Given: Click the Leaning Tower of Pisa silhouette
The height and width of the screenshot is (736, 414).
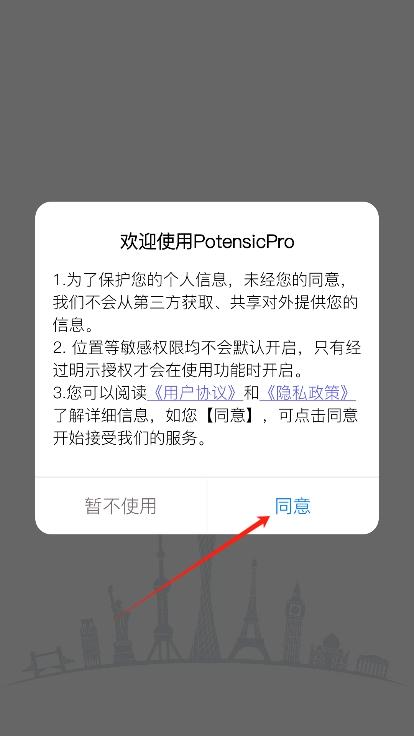Looking at the screenshot, I should (90, 642).
